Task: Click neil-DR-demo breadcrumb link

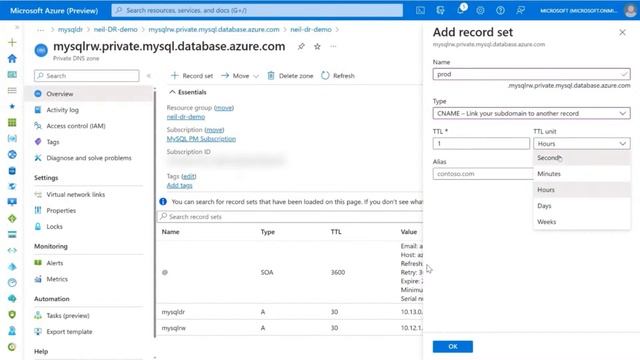Action: point(116,30)
